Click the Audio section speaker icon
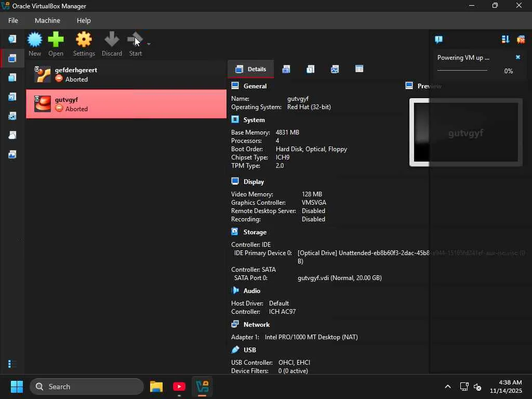Viewport: 532px width, 399px height. click(x=235, y=290)
